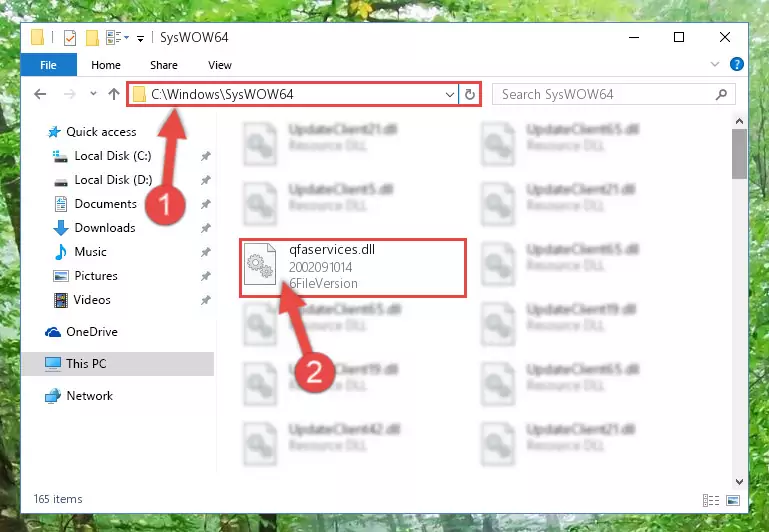769x532 pixels.
Task: Refresh the SysWOW64 folder
Action: tap(470, 94)
